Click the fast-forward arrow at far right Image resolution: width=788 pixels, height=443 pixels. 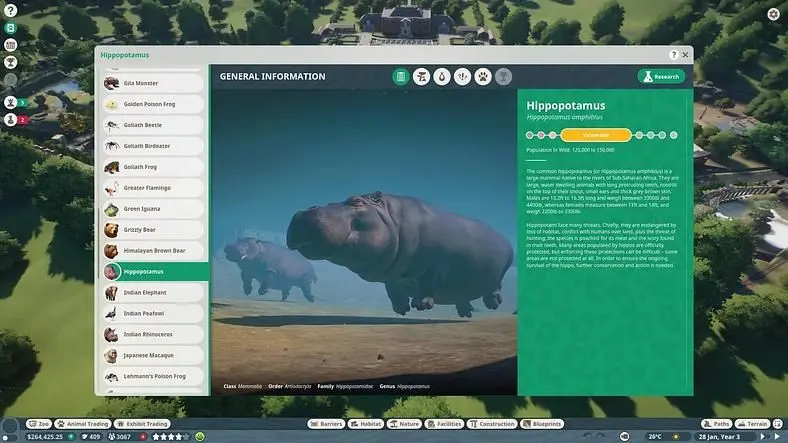tap(777, 437)
